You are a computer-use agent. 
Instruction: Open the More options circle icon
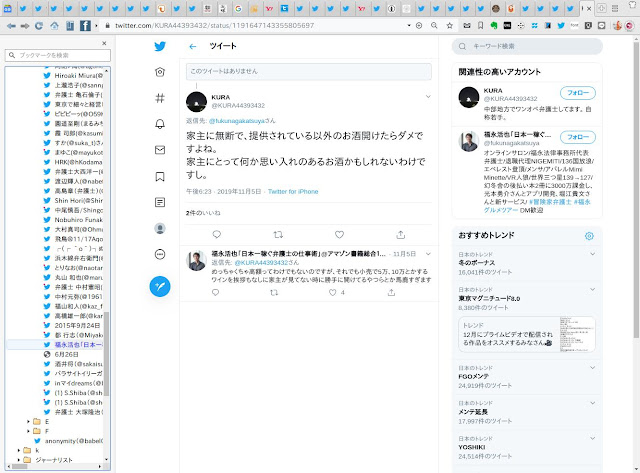point(160,255)
